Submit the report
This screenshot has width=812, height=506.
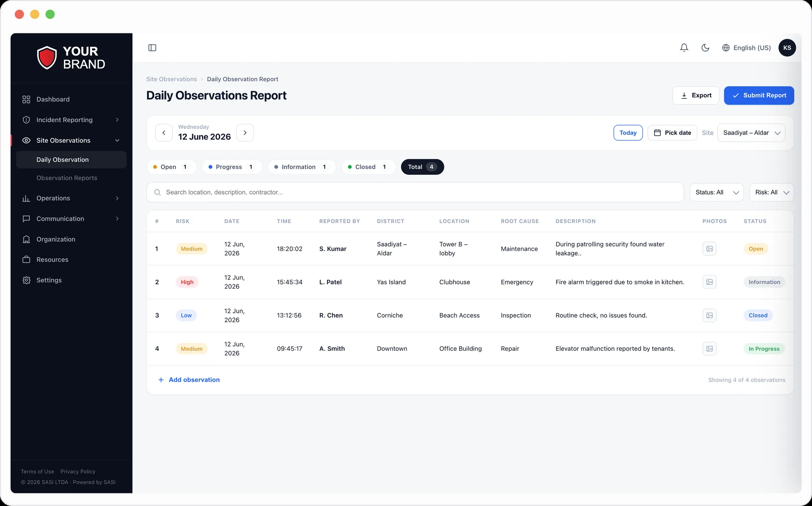click(x=759, y=96)
